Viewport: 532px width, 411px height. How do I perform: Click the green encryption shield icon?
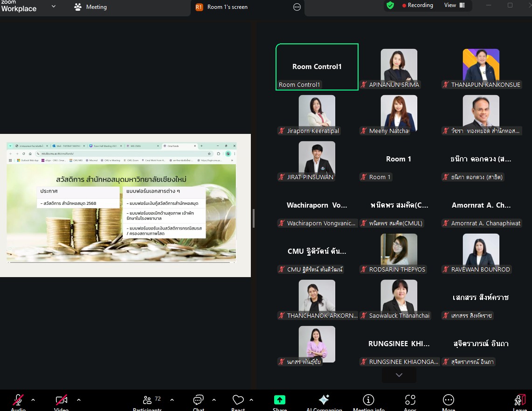tap(390, 5)
